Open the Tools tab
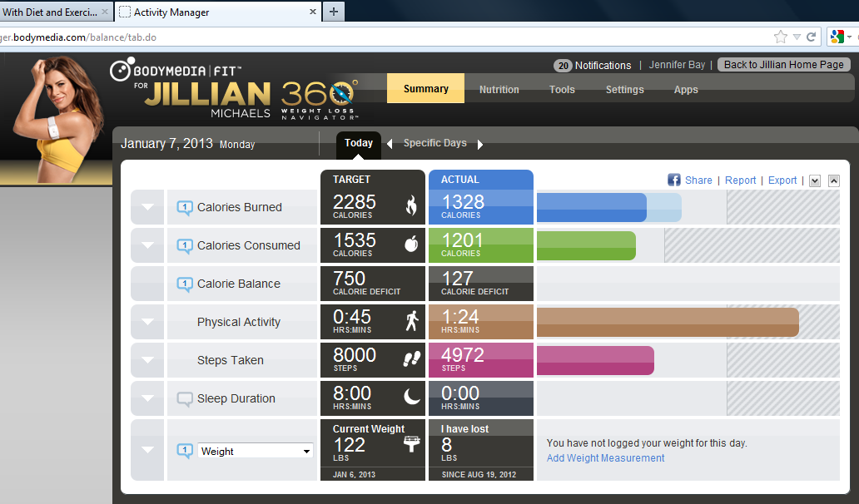The width and height of the screenshot is (859, 504). pyautogui.click(x=562, y=90)
